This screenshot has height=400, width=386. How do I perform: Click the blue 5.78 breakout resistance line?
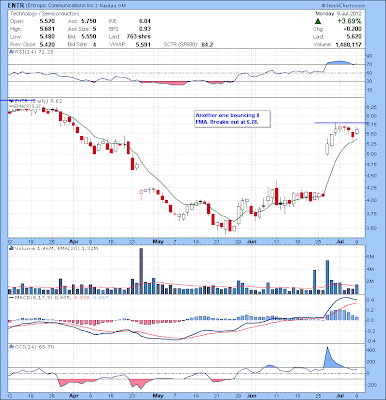click(x=340, y=123)
